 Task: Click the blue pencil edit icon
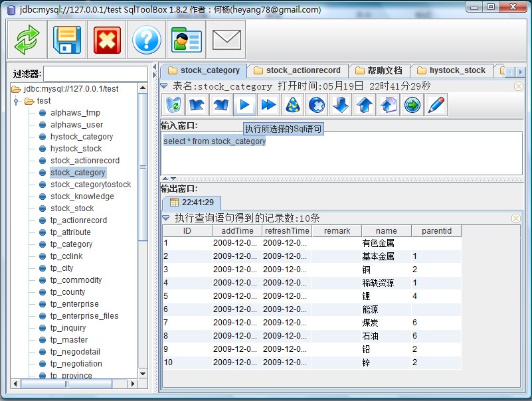click(436, 105)
